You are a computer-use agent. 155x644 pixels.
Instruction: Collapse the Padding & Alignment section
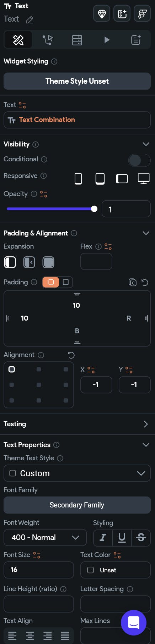coord(146,233)
